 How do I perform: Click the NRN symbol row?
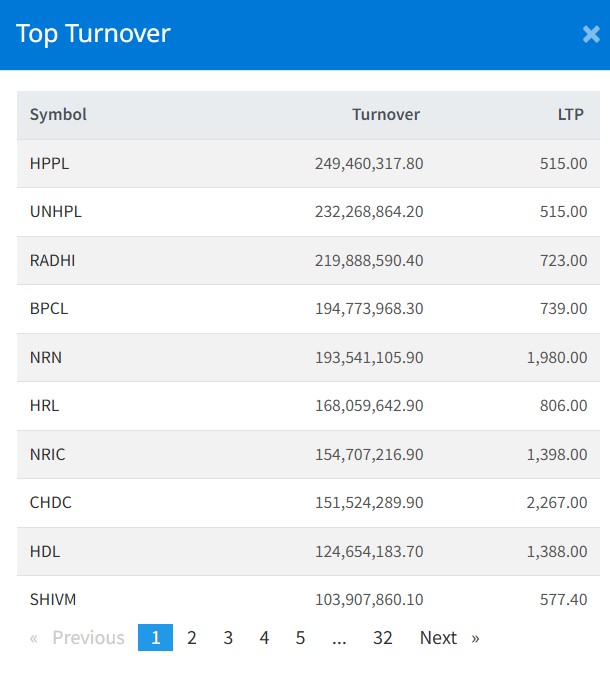coord(46,357)
